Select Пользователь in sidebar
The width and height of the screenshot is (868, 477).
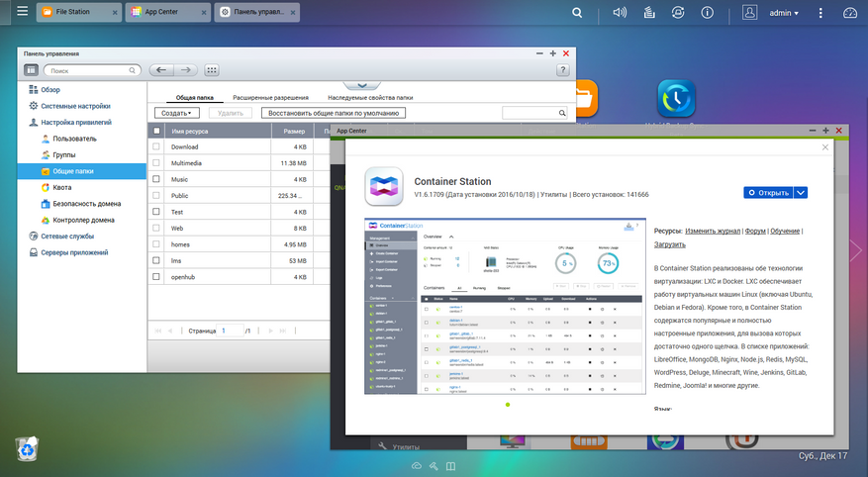click(75, 139)
